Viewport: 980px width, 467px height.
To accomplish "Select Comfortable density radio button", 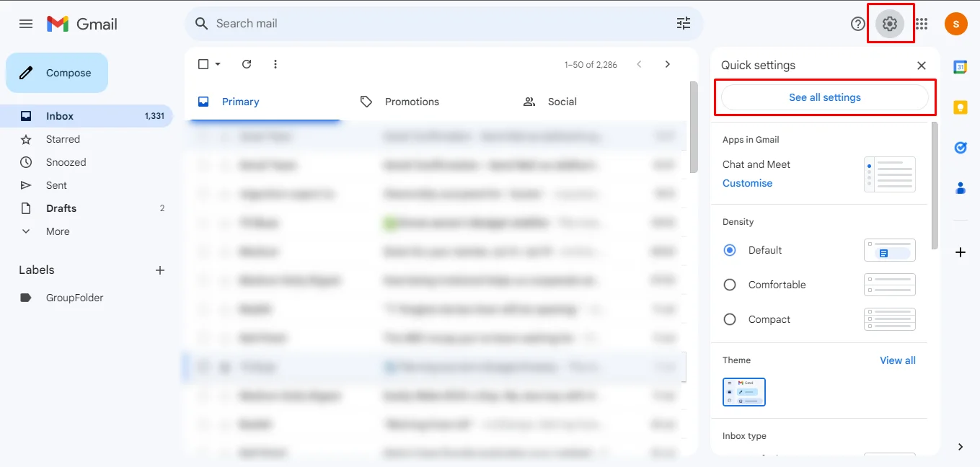I will coord(730,285).
